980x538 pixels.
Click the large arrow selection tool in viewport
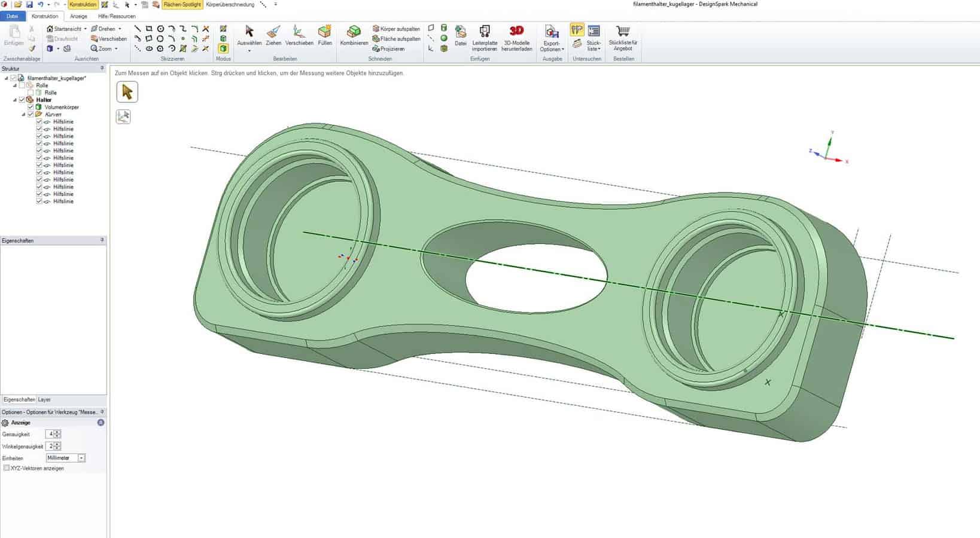click(127, 92)
